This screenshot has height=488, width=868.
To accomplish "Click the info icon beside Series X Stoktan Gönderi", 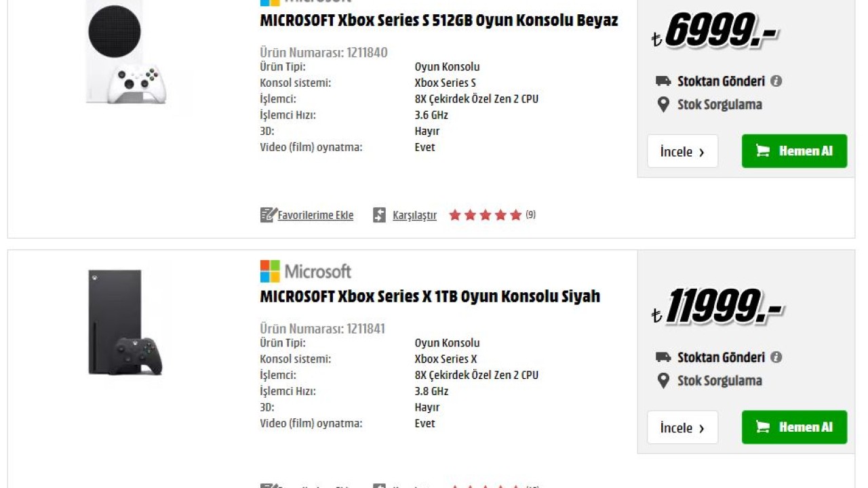I will 776,357.
